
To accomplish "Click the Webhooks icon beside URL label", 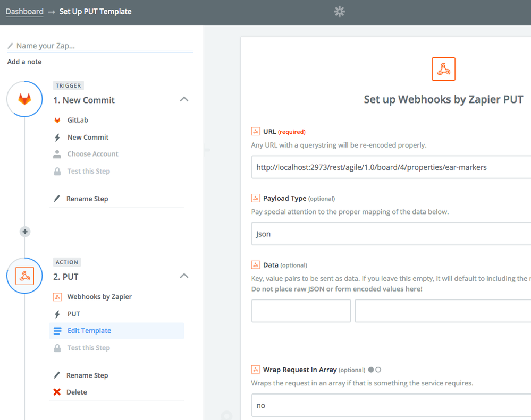I will pos(256,131).
